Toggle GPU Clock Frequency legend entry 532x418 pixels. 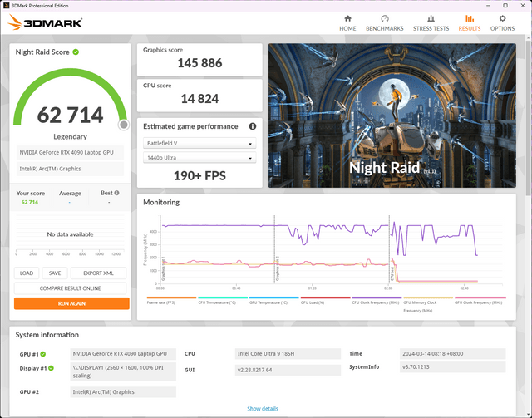click(x=480, y=300)
